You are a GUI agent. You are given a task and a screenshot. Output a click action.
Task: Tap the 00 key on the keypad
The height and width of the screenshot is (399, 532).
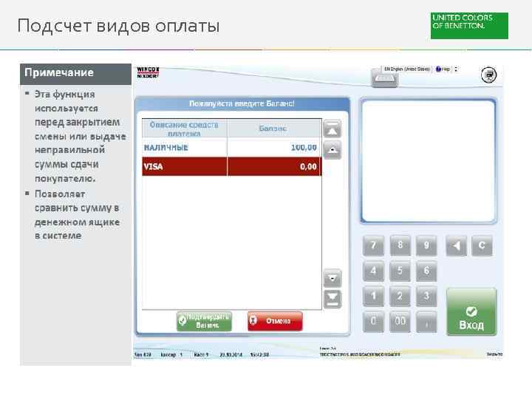click(x=400, y=321)
